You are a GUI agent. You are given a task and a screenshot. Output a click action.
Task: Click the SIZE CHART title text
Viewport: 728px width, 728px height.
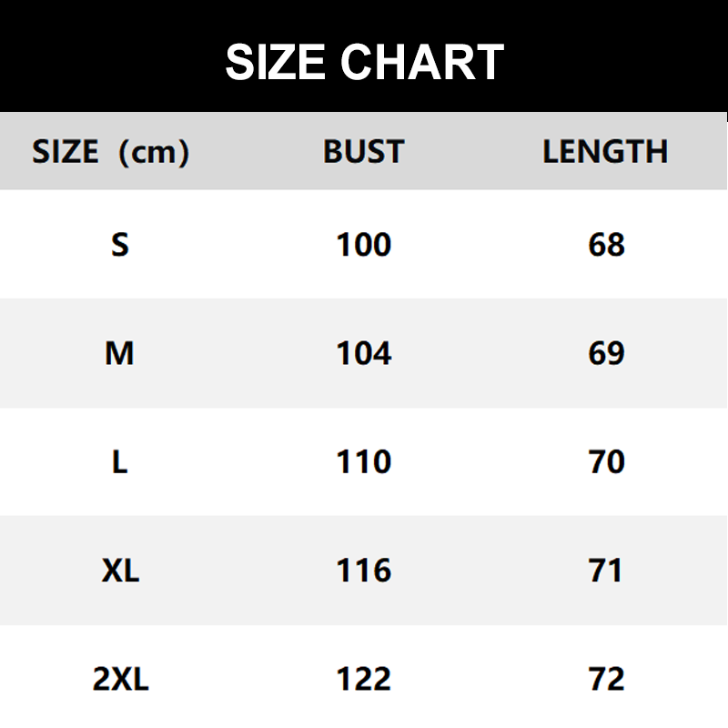point(364,62)
